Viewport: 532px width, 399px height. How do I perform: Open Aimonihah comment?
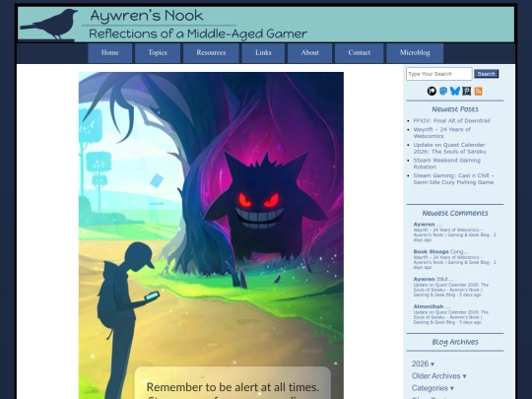[x=451, y=314]
